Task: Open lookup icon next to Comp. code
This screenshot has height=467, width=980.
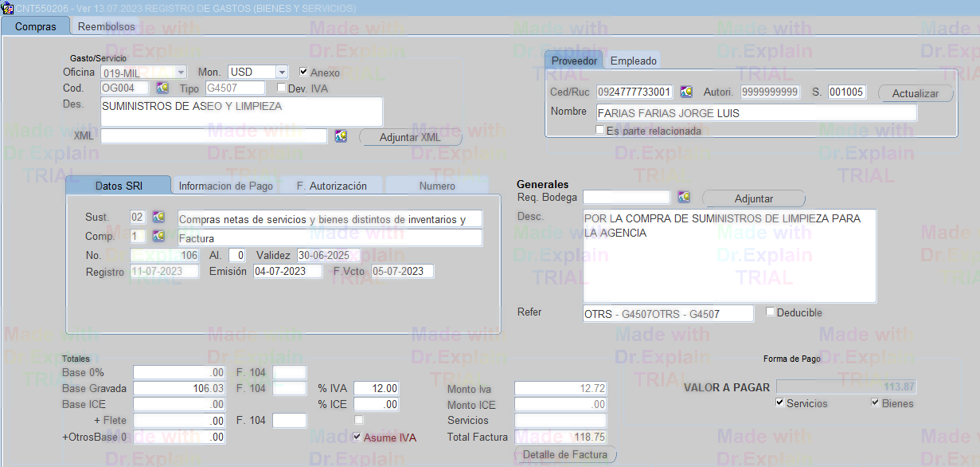Action: click(158, 237)
